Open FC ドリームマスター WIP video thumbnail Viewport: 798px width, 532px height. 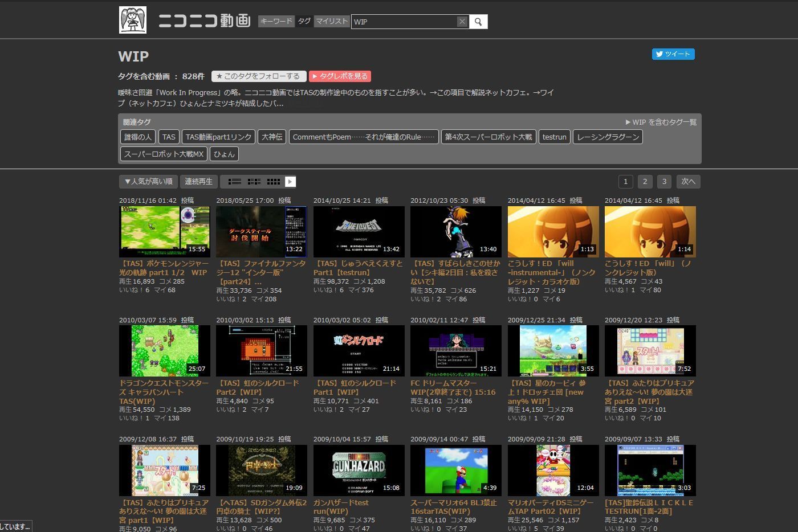[x=456, y=351]
